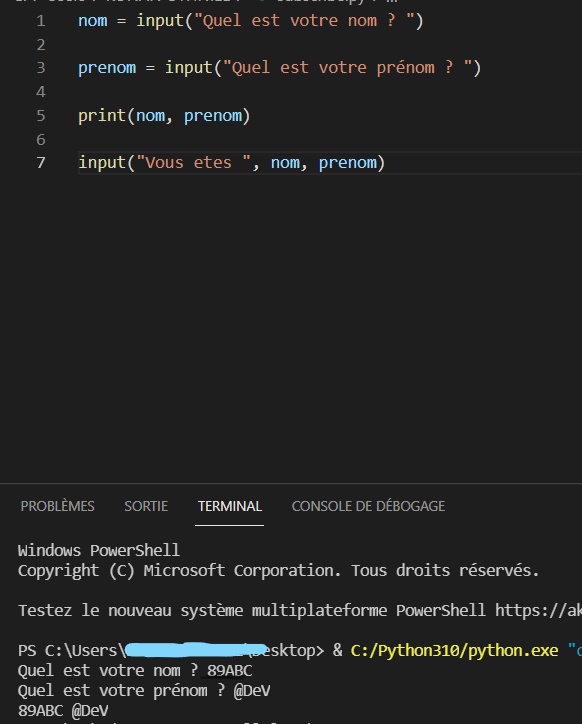Click line number 1 in the gutter
Viewport: 582px width, 724px height.
pos(41,21)
